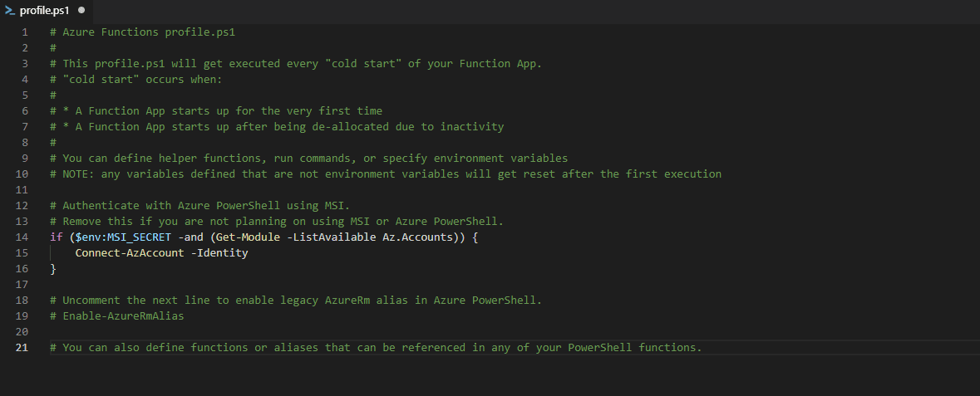
Task: Click line number 1 in the gutter
Action: pyautogui.click(x=24, y=32)
